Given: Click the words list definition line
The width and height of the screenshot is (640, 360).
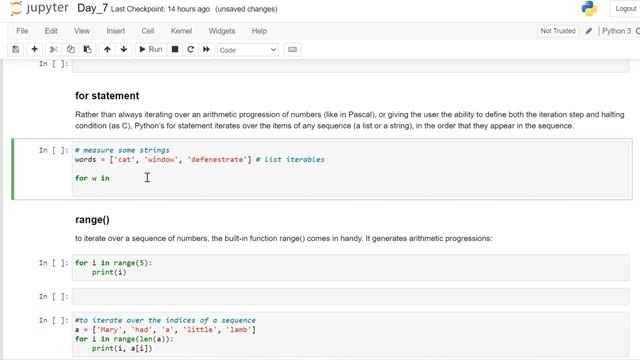Looking at the screenshot, I should [200, 159].
